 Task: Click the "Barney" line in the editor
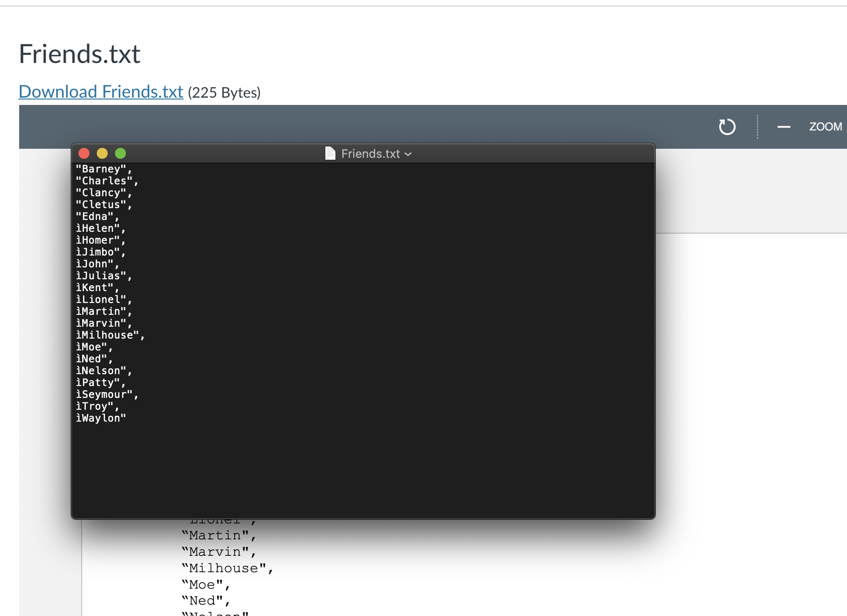pos(104,169)
